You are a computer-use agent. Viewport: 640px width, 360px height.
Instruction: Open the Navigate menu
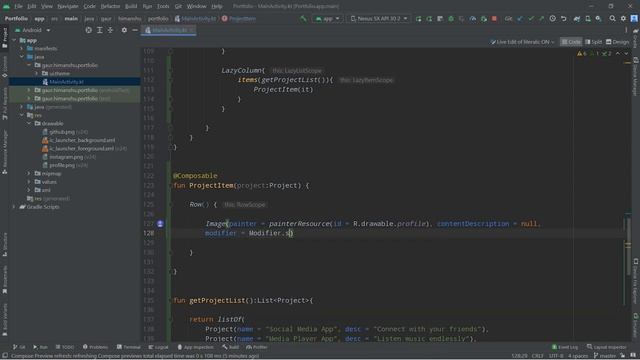coord(68,6)
